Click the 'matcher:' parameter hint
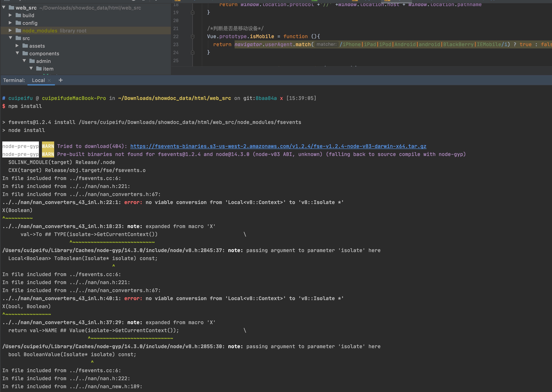552x392 pixels. coord(327,44)
